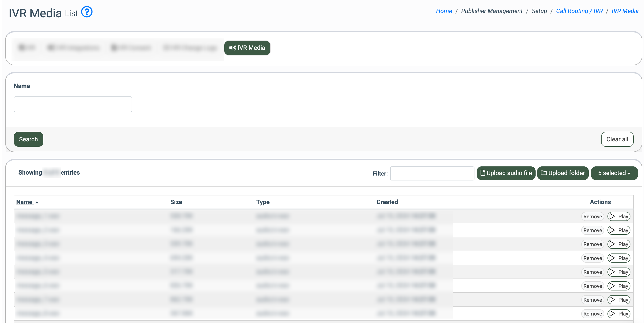Go to Home breadcrumb link
644x323 pixels.
[444, 11]
